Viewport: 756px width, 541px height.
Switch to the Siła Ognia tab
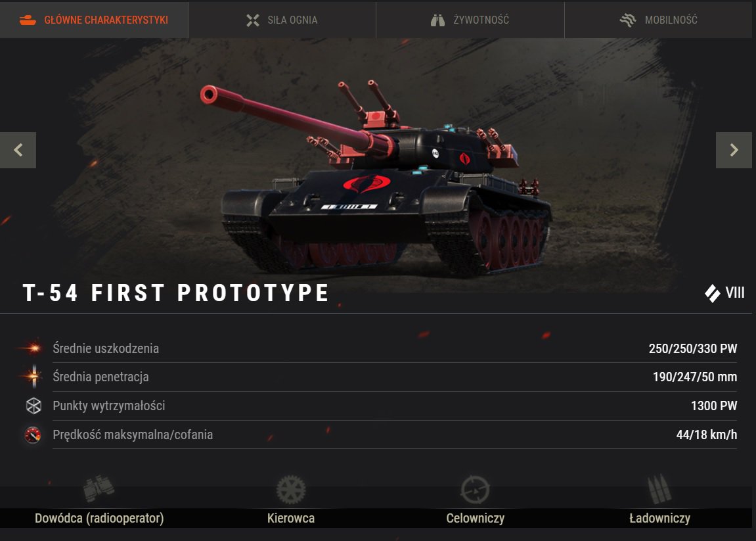pyautogui.click(x=282, y=19)
